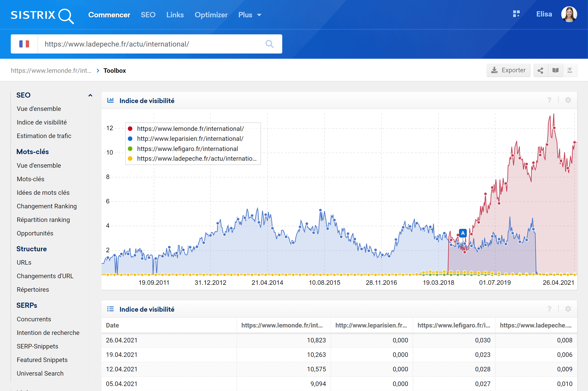
Task: Open the Links navigation item
Action: tap(175, 15)
